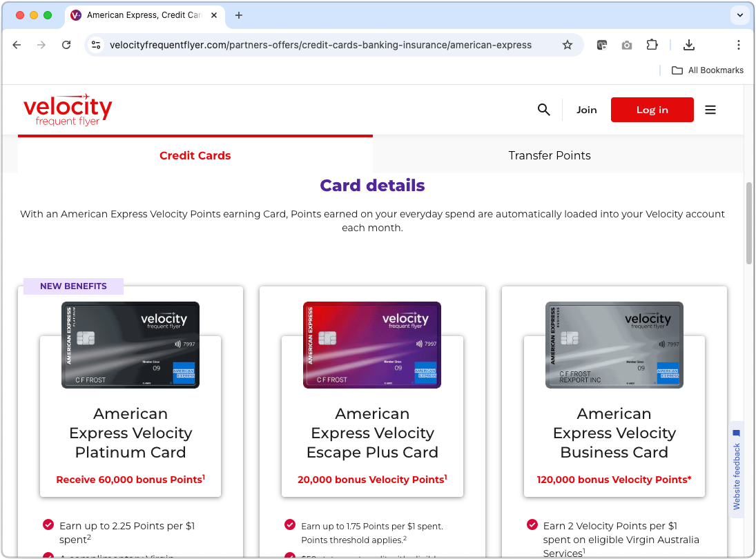This screenshot has height=559, width=756.
Task: Open the extensions puzzle icon
Action: 652,45
